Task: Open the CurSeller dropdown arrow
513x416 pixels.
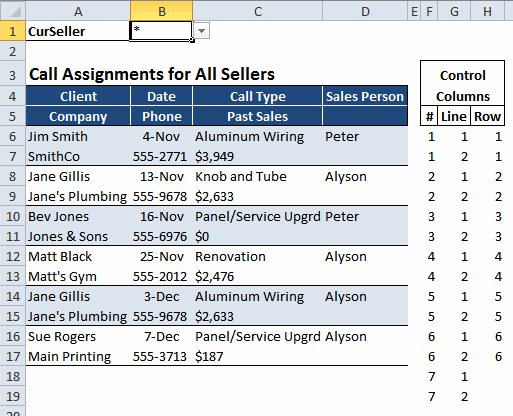Action: (x=201, y=31)
